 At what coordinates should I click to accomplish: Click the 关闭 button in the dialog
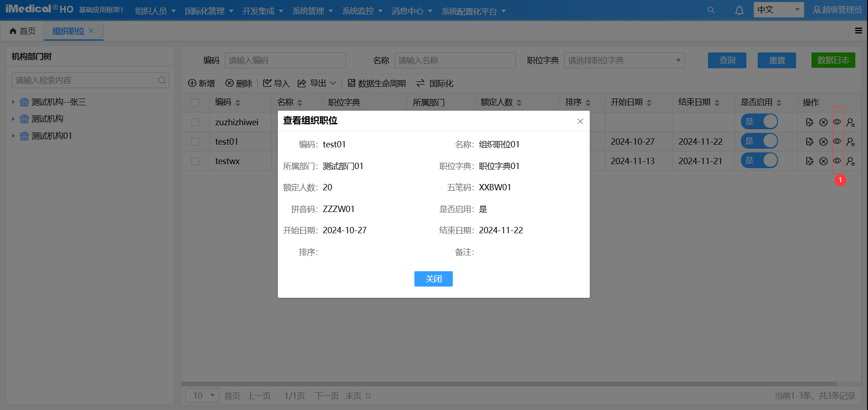pyautogui.click(x=433, y=279)
